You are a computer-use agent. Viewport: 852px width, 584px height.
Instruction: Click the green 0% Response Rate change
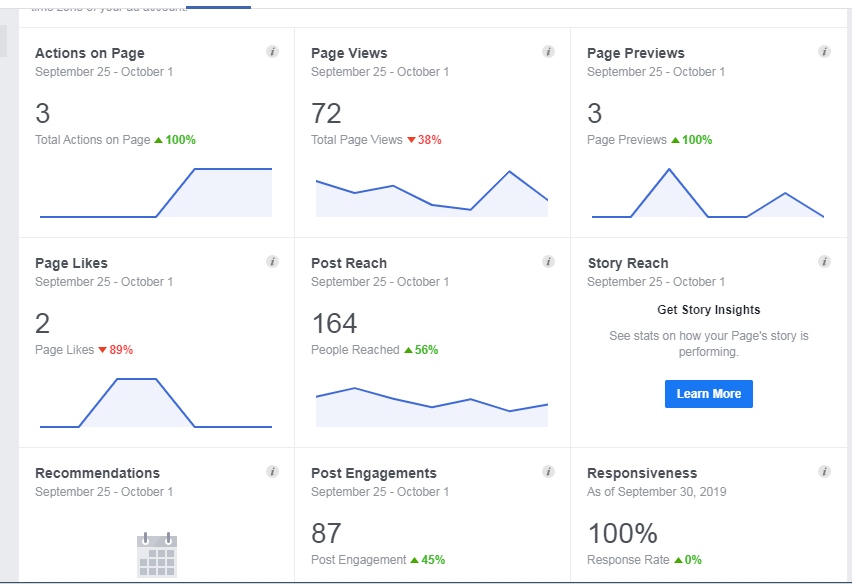tap(688, 560)
